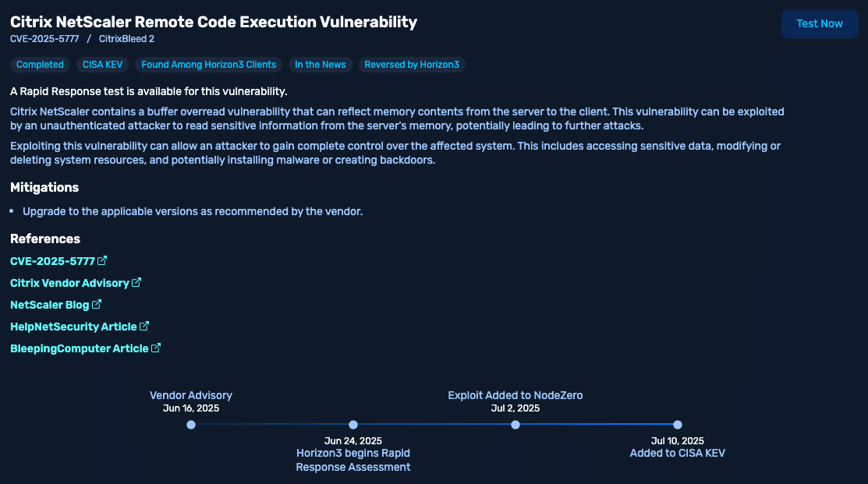Select the Reversed by Horizon3 tag
868x484 pixels.
(x=412, y=65)
